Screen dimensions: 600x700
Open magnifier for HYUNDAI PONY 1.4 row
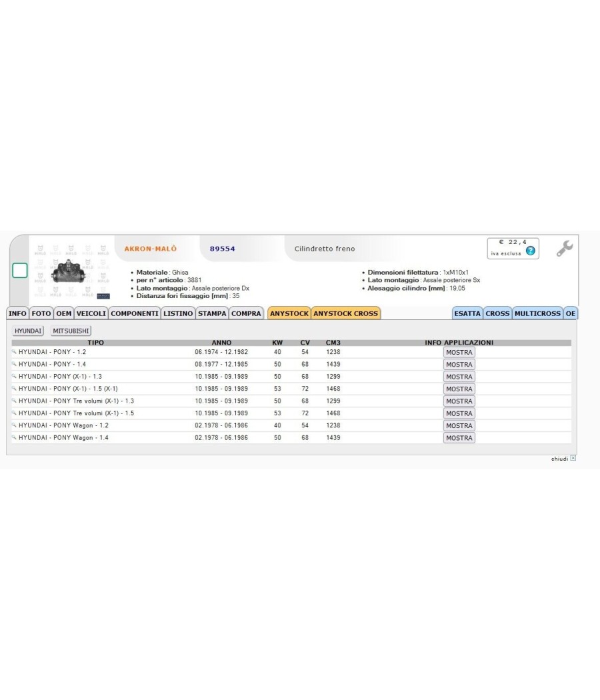pos(14,364)
